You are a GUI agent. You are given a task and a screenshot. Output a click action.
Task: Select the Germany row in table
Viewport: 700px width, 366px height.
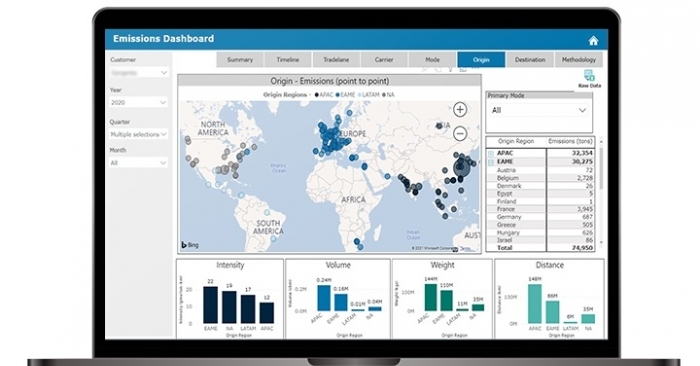540,217
